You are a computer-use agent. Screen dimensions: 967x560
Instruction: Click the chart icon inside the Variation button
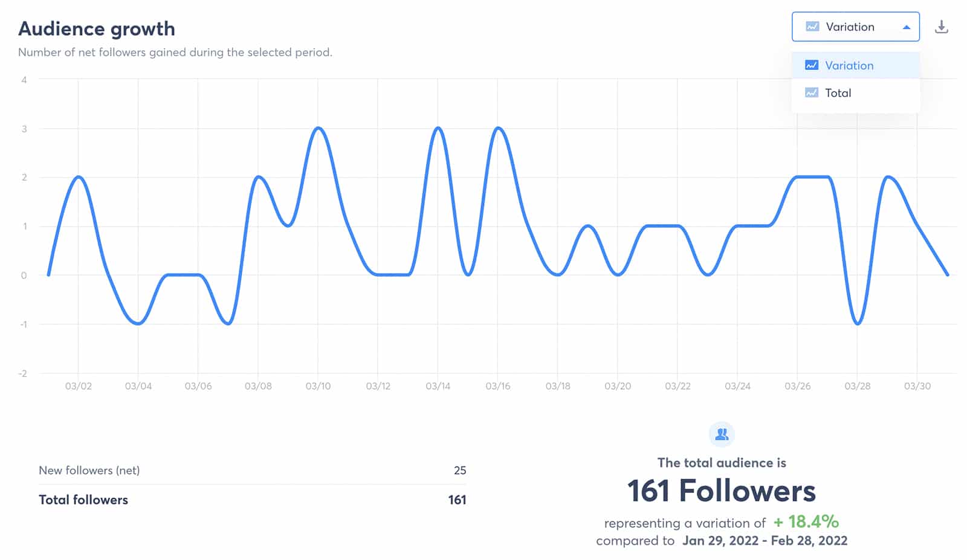point(811,27)
